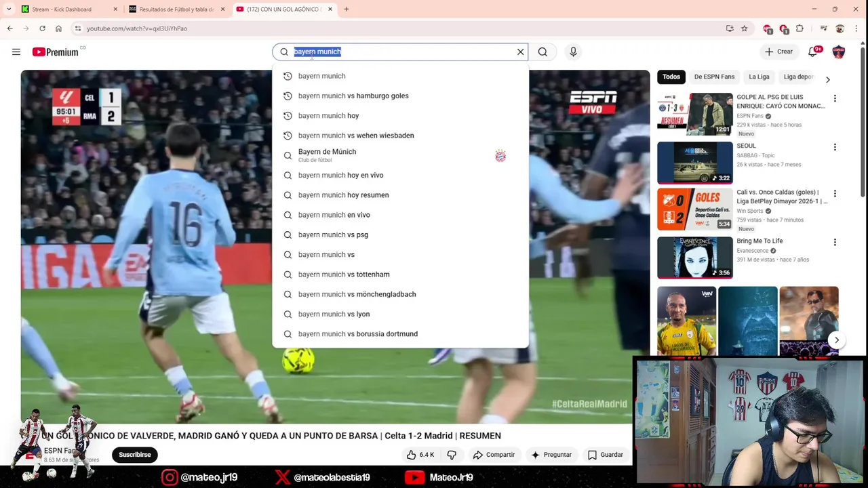Choose suggestion "bayern munich en vivo"
The width and height of the screenshot is (868, 488).
[x=400, y=215]
